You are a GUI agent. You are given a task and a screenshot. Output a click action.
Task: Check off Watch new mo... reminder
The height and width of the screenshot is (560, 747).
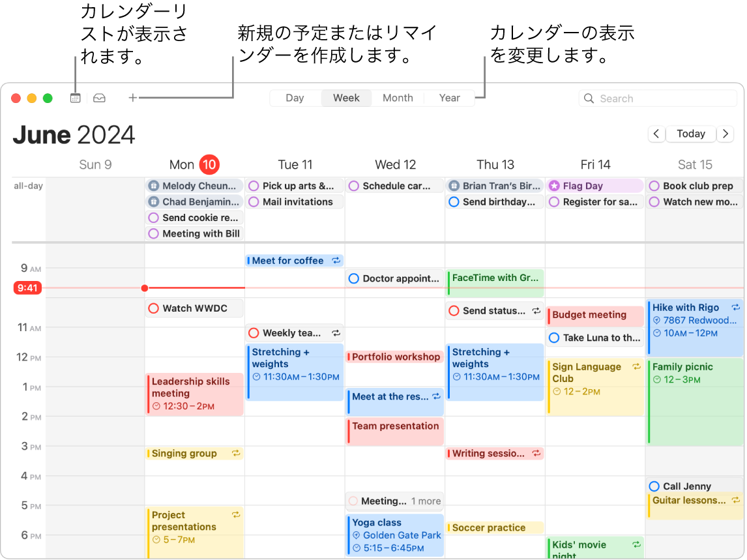pyautogui.click(x=654, y=202)
